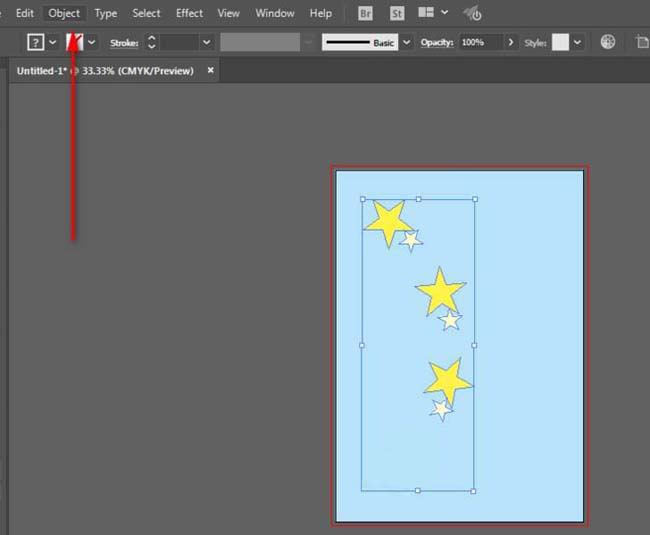Open the View menu
Image resolution: width=650 pixels, height=535 pixels.
[228, 13]
